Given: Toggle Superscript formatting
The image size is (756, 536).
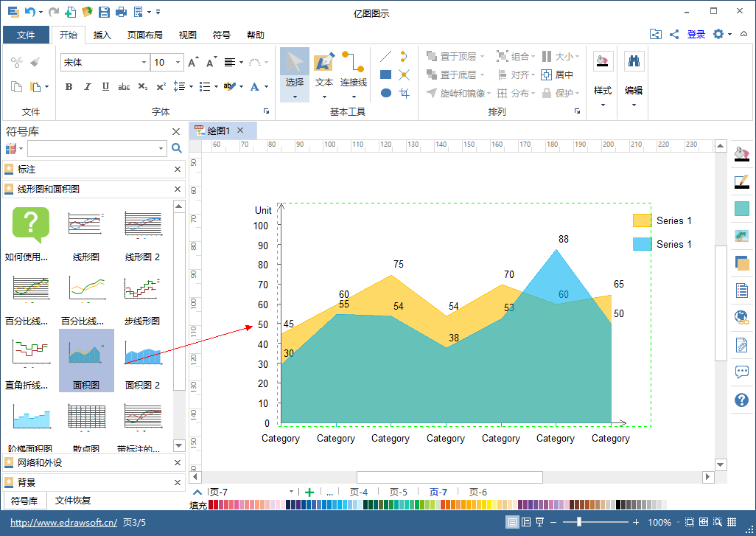Looking at the screenshot, I should (161, 86).
